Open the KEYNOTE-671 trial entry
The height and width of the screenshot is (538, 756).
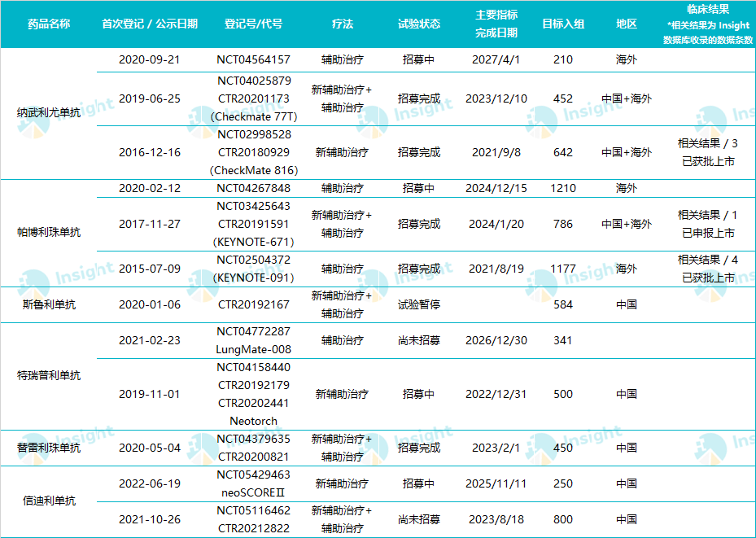(253, 242)
